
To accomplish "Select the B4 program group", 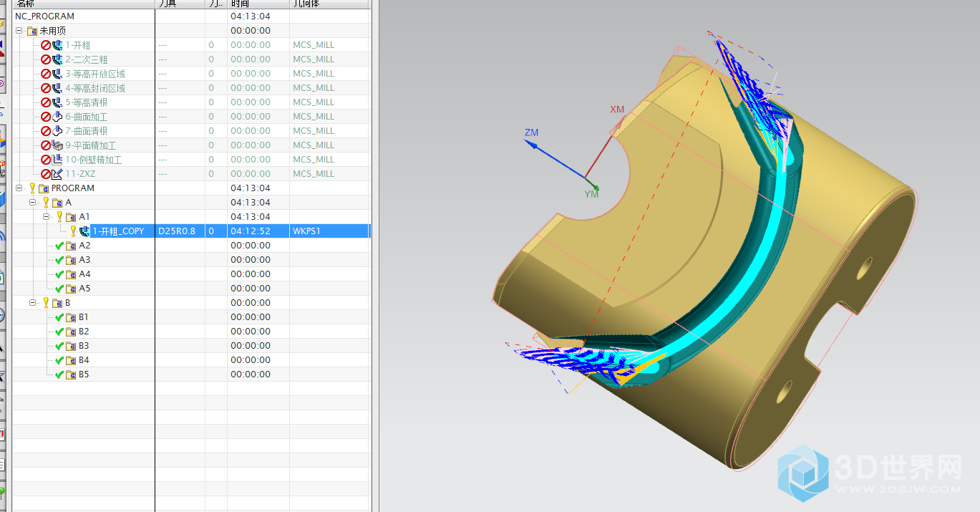I will pyautogui.click(x=84, y=360).
